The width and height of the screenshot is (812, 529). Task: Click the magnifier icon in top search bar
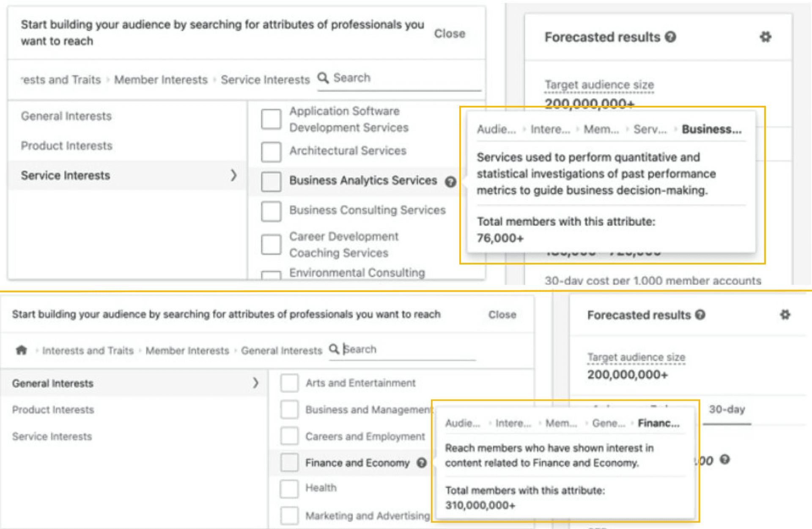pyautogui.click(x=323, y=78)
